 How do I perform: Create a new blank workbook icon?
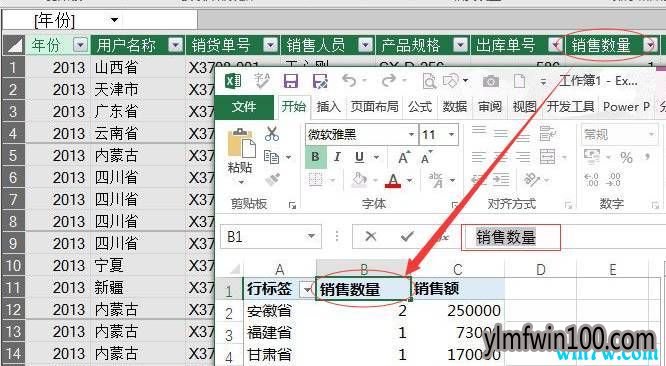pyautogui.click(x=519, y=81)
